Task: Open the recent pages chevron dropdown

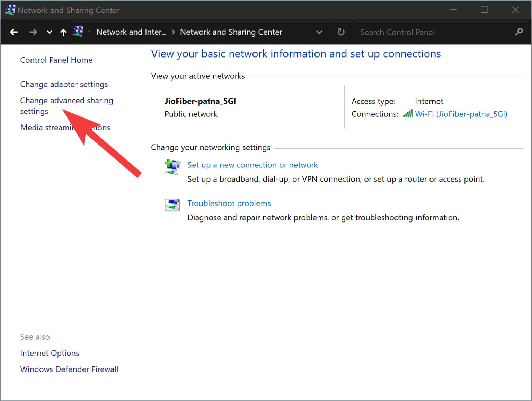Action: [x=49, y=32]
